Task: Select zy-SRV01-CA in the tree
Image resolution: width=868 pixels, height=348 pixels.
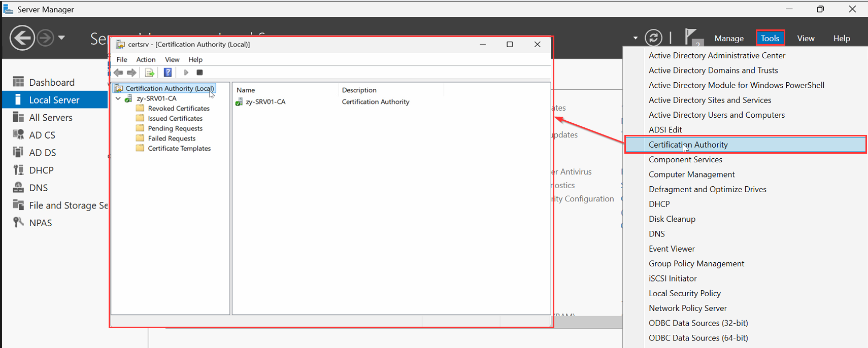Action: click(x=156, y=98)
